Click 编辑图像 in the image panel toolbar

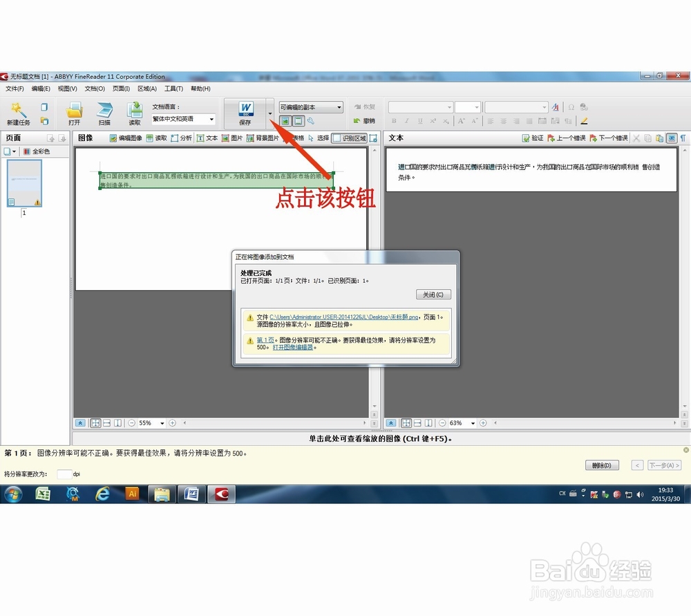pyautogui.click(x=126, y=138)
